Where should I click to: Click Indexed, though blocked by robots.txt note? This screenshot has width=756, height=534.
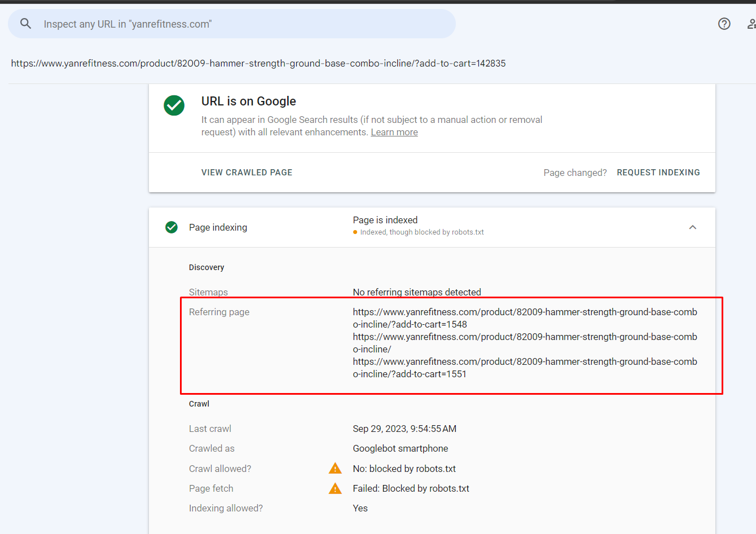(x=422, y=232)
